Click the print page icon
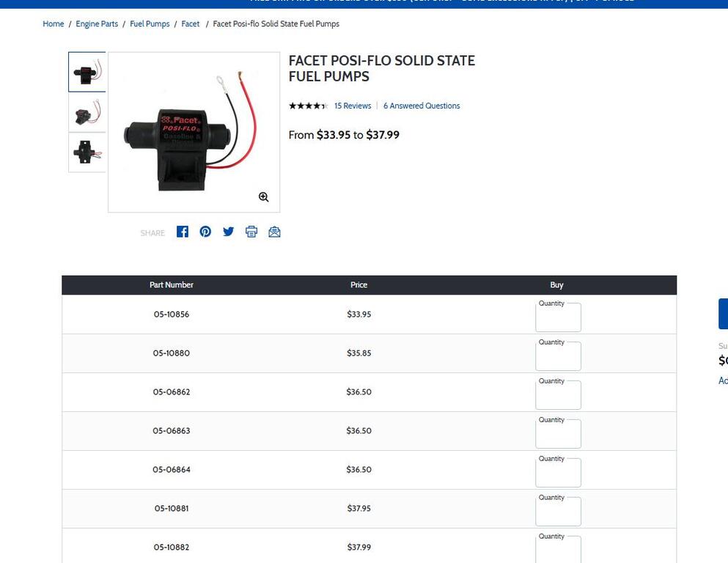The width and height of the screenshot is (728, 563). 251,232
